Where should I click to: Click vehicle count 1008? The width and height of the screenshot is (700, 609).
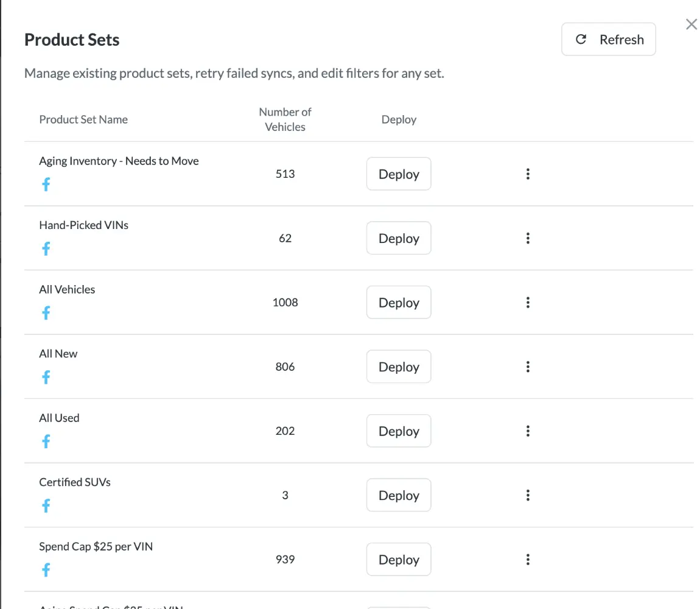285,303
